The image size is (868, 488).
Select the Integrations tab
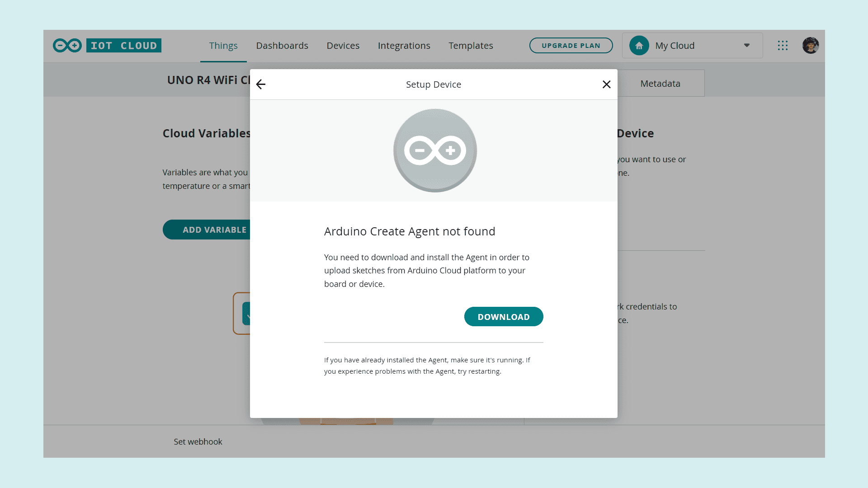tap(404, 46)
